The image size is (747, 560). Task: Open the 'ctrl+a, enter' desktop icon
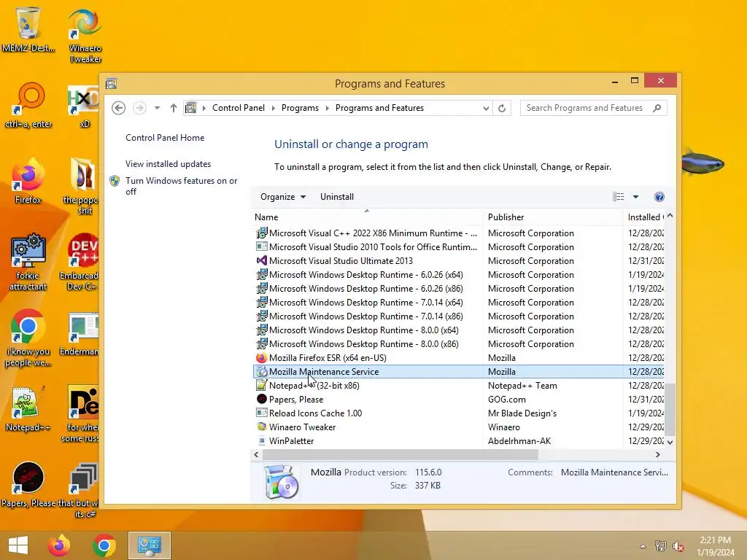(28, 106)
